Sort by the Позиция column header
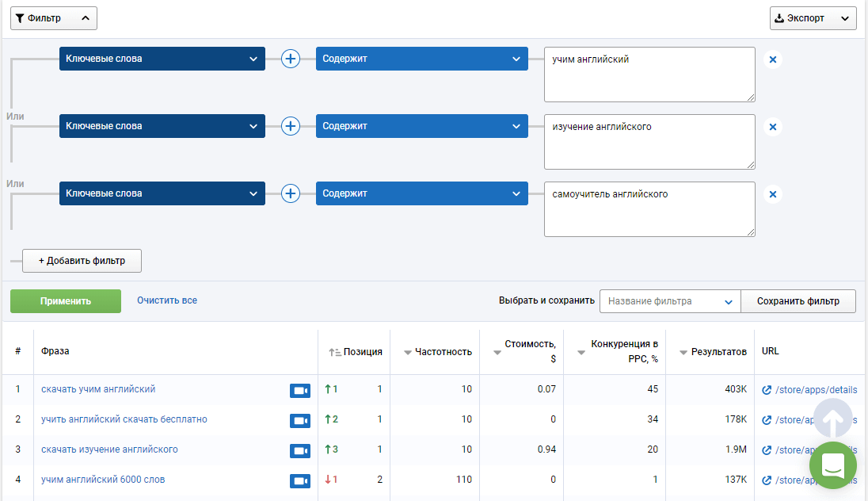Image resolution: width=868 pixels, height=501 pixels. (x=355, y=352)
